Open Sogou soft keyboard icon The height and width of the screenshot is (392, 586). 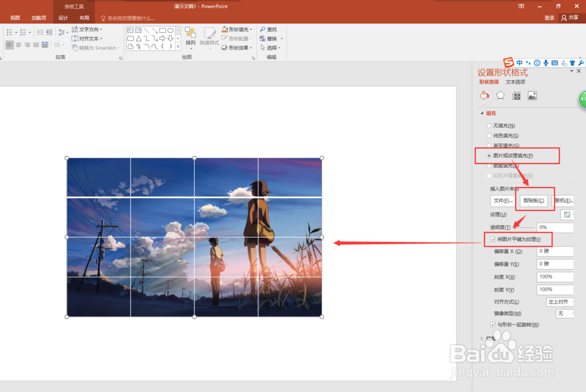tap(554, 63)
